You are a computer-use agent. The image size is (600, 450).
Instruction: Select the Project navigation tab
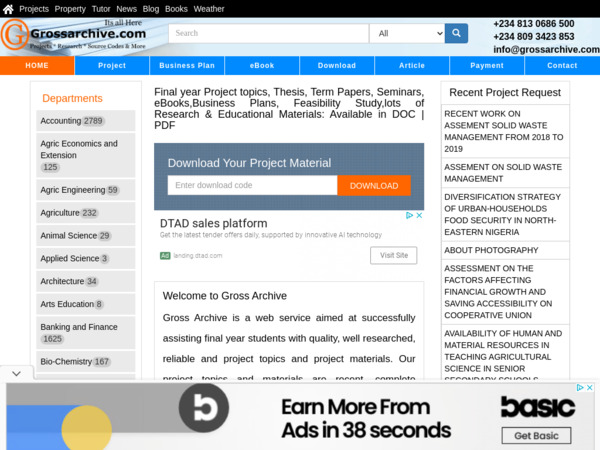point(112,65)
